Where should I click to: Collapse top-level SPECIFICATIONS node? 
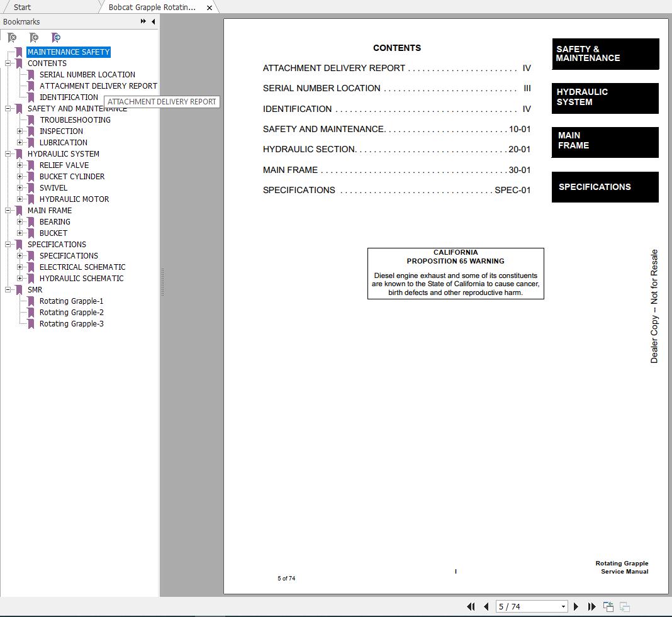click(8, 245)
